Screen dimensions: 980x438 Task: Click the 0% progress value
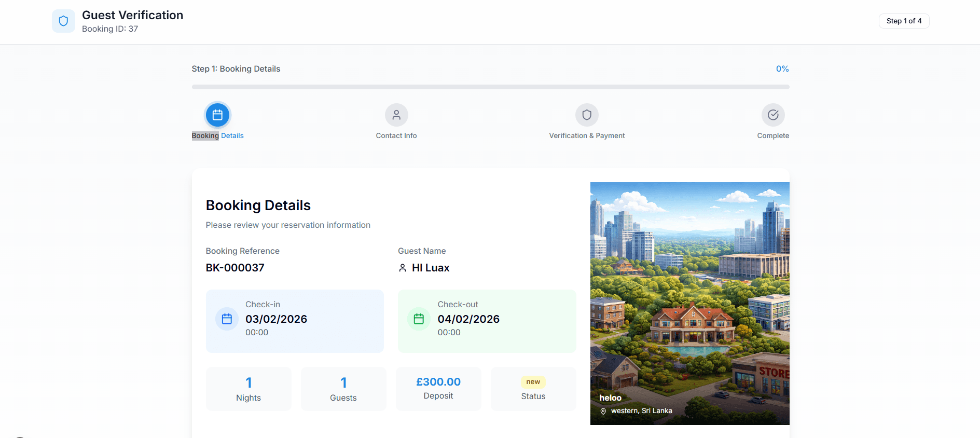[782, 69]
